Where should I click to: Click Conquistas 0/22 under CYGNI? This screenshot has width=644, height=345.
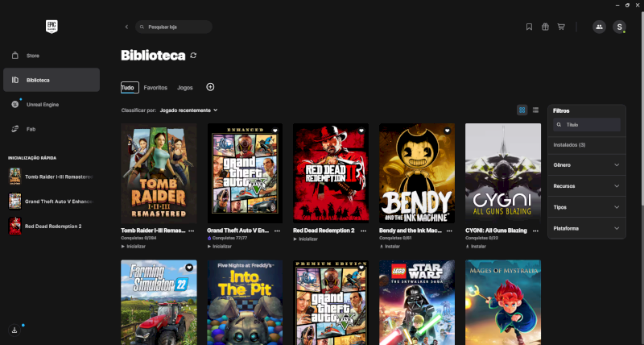pyautogui.click(x=481, y=238)
